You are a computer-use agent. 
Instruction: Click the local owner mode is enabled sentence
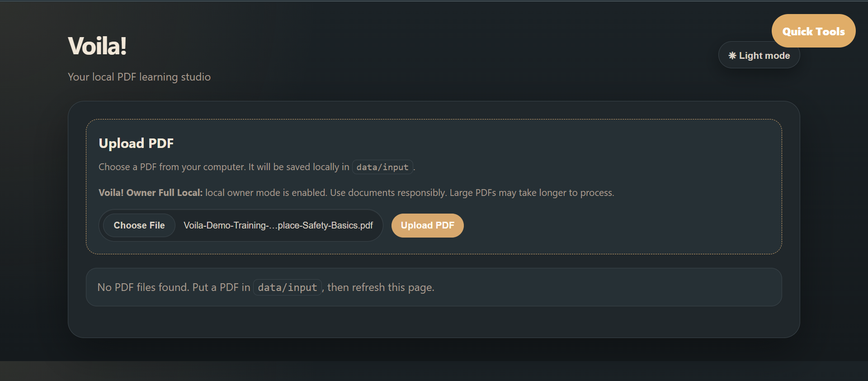click(266, 193)
